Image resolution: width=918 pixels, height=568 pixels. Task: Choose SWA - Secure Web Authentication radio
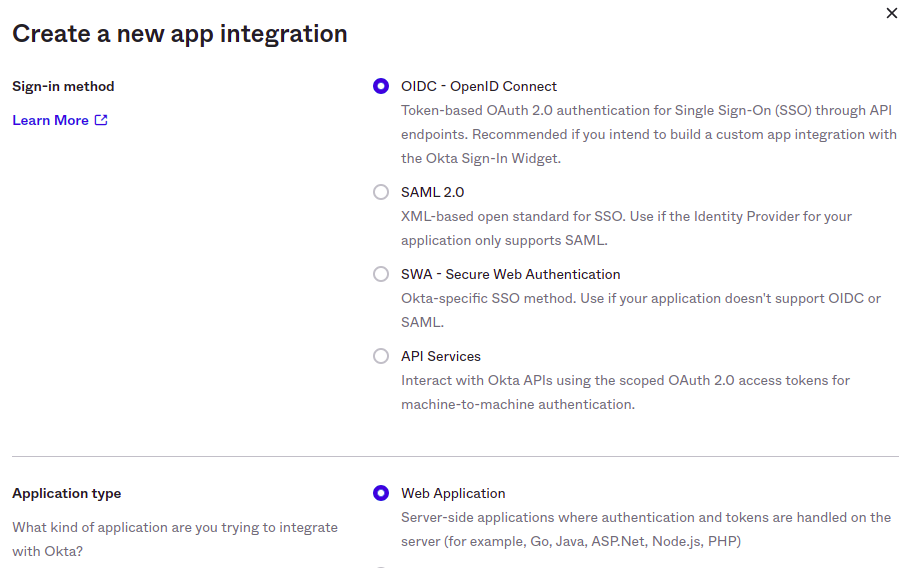[381, 274]
